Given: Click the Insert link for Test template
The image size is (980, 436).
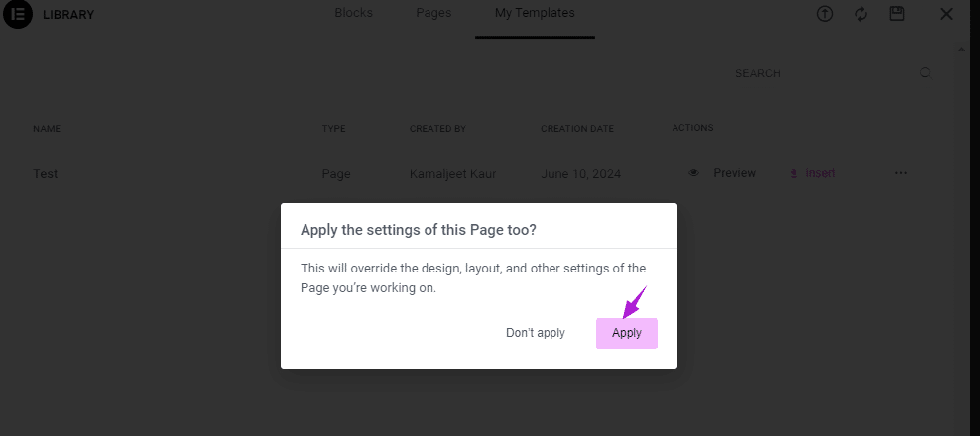Looking at the screenshot, I should coord(820,173).
